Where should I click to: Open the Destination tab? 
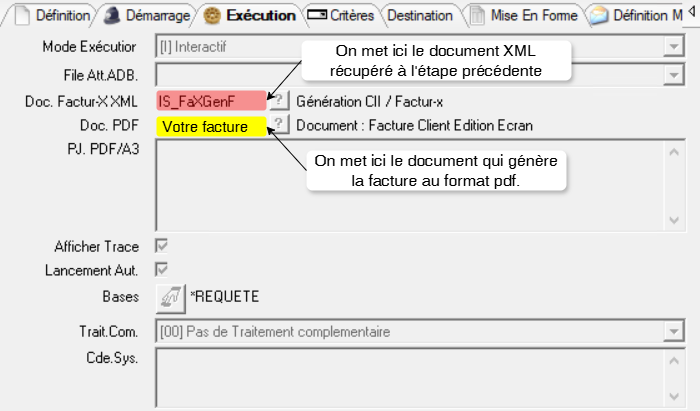click(x=419, y=16)
